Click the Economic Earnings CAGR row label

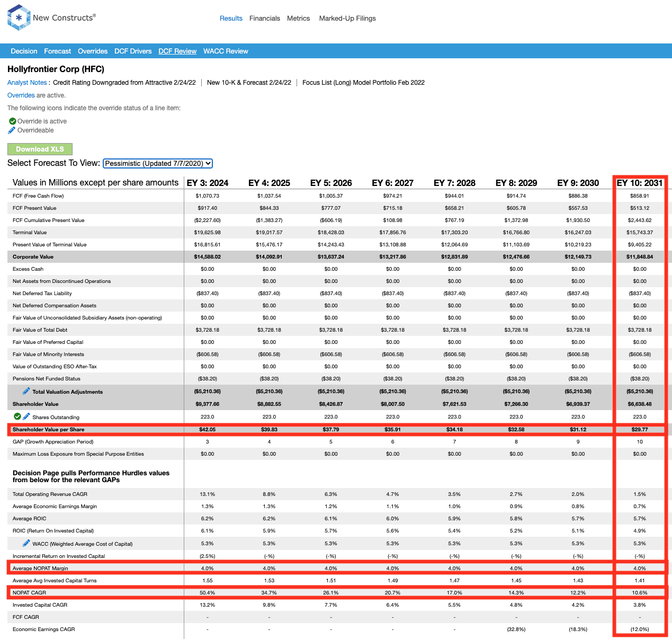click(44, 629)
